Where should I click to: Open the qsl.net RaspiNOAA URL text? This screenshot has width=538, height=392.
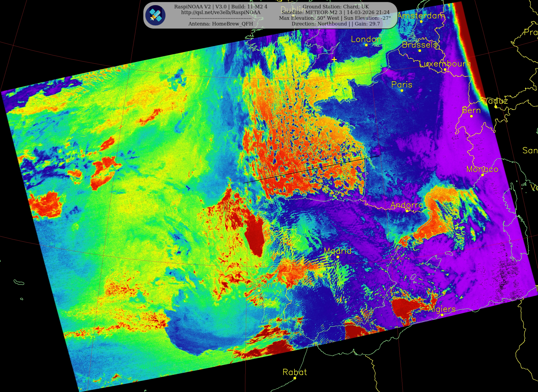point(221,12)
